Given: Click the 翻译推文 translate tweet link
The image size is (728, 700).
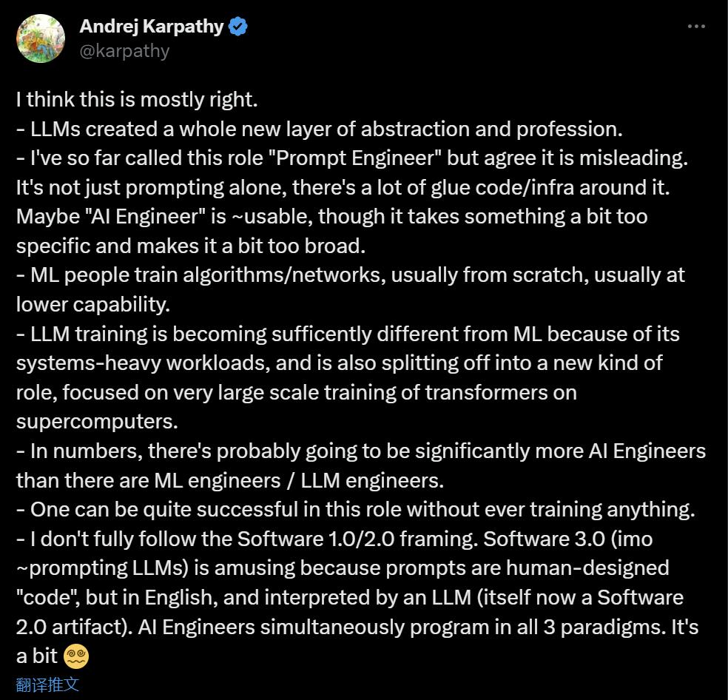Looking at the screenshot, I should [47, 684].
